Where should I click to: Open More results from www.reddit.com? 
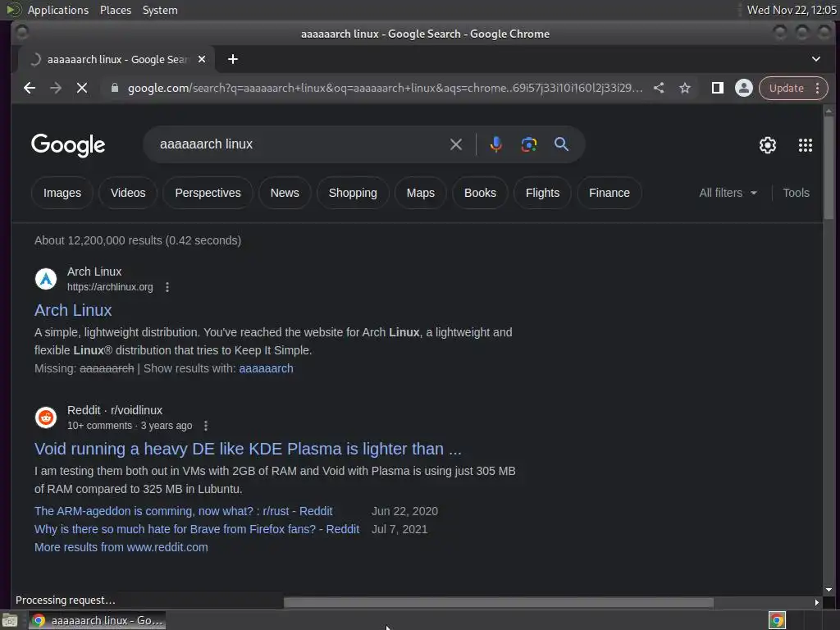pos(121,547)
